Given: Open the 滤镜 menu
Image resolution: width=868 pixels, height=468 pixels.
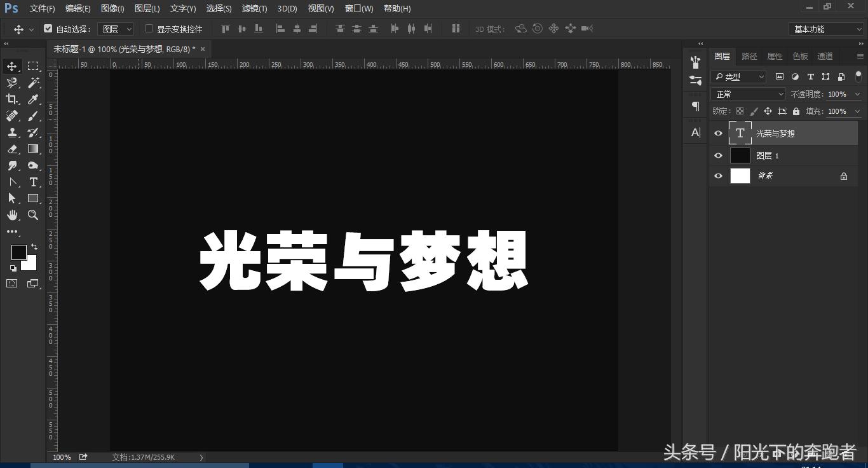Looking at the screenshot, I should tap(254, 8).
